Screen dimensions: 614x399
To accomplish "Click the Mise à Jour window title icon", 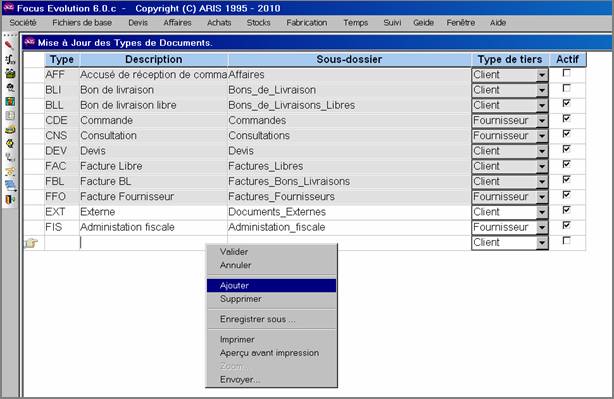I will (x=30, y=42).
